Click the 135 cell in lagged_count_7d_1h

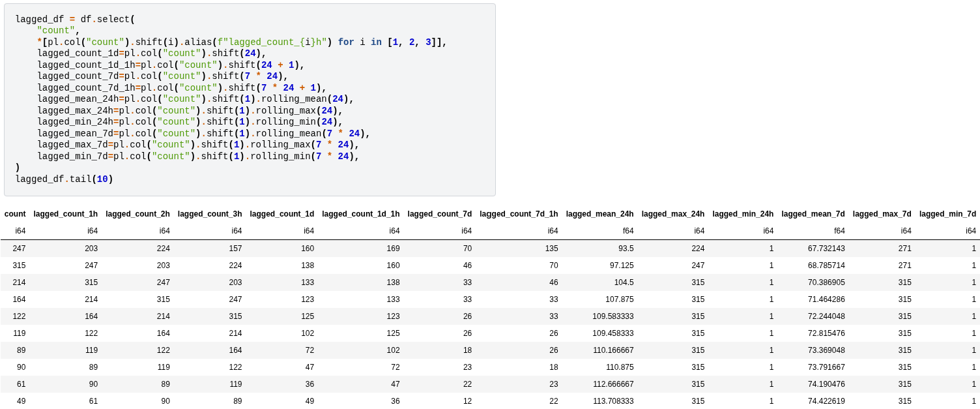pyautogui.click(x=551, y=249)
